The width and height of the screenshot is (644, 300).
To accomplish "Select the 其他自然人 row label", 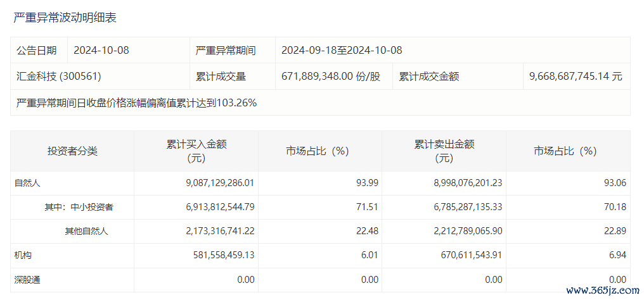I will tap(86, 231).
